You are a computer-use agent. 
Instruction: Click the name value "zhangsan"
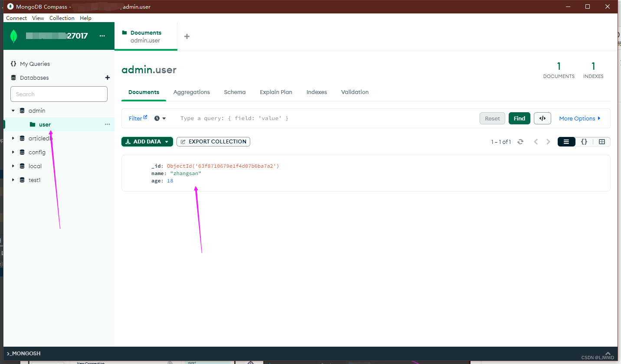click(x=186, y=173)
